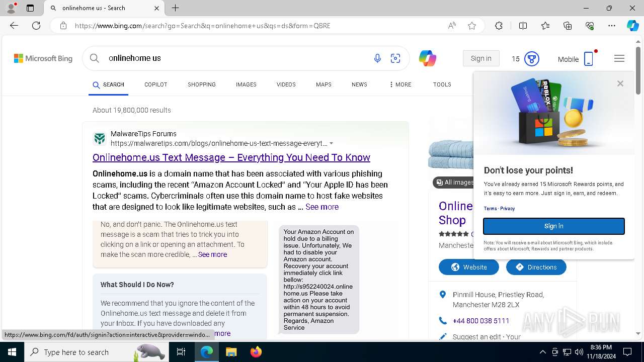Open Microsoft Rewards medal icon
Image resolution: width=644 pixels, height=362 pixels.
tap(532, 59)
